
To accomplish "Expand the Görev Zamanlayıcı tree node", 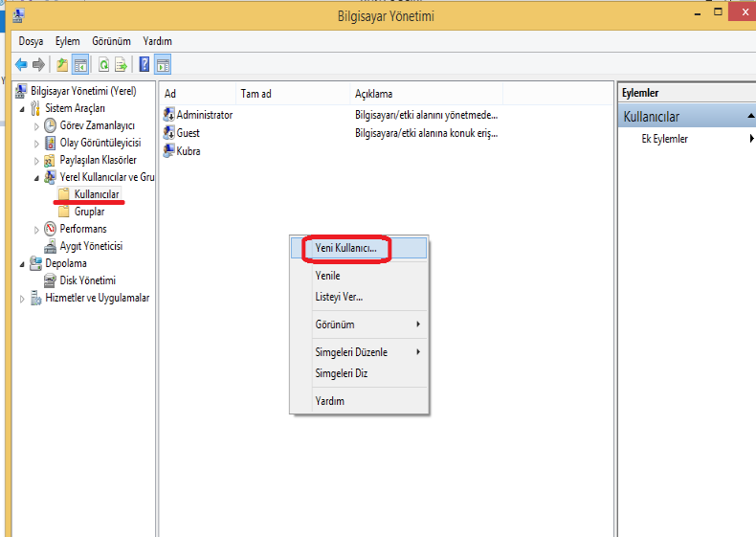I will pos(37,126).
